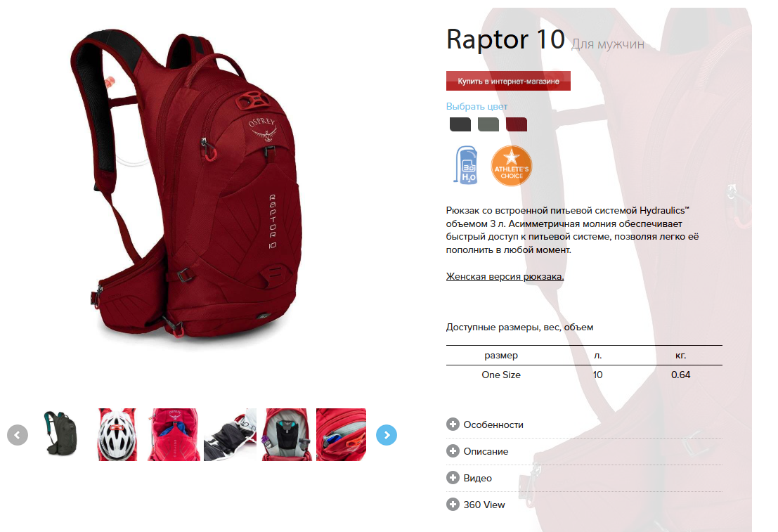
Task: View the dark green backpack thumbnail
Action: click(60, 433)
